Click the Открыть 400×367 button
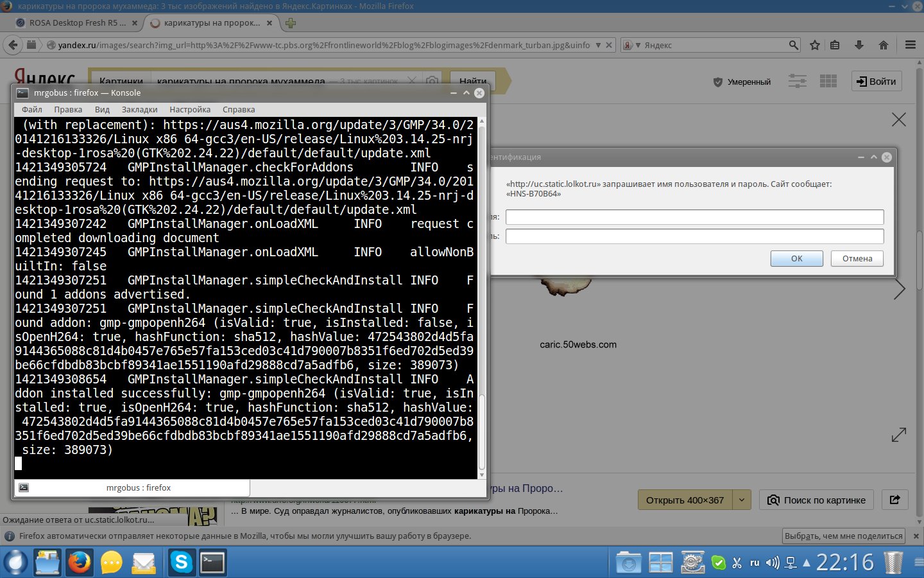 [685, 500]
